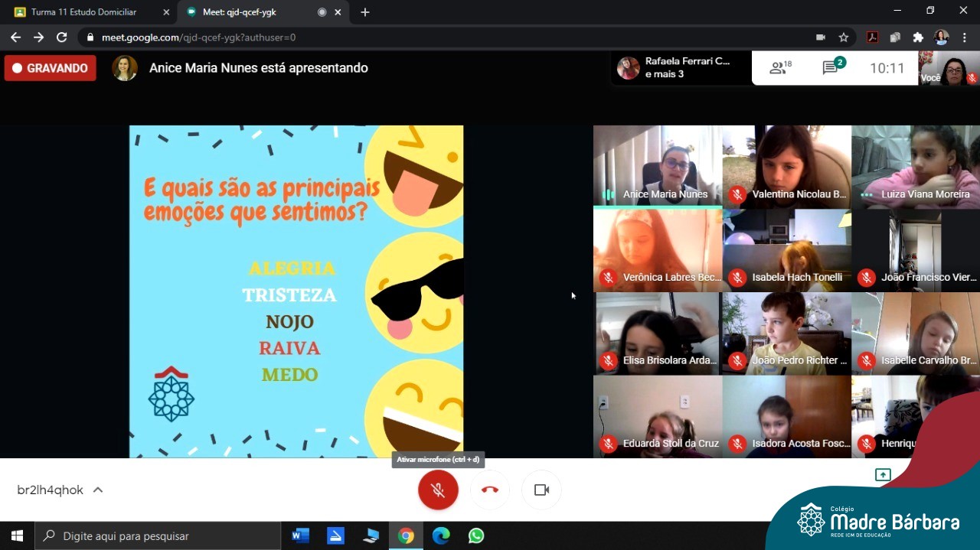Image resolution: width=980 pixels, height=550 pixels.
Task: Hang up with the red end call button
Action: point(490,490)
